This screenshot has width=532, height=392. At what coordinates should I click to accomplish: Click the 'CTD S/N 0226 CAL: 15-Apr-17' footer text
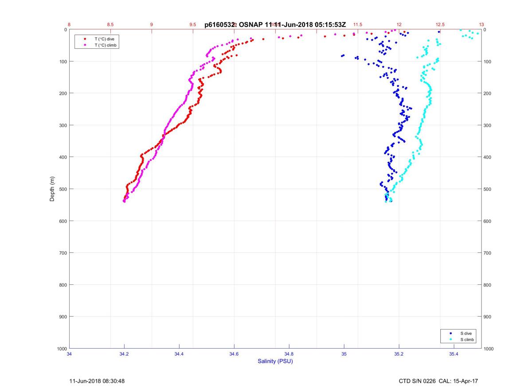coord(438,381)
